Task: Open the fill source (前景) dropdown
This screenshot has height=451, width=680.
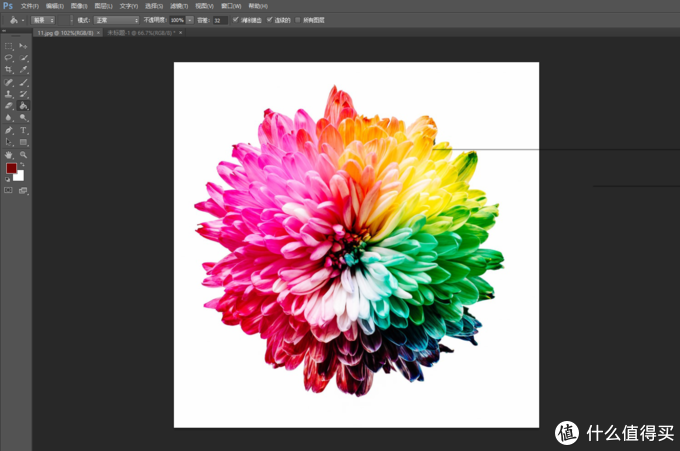Action: pyautogui.click(x=43, y=20)
